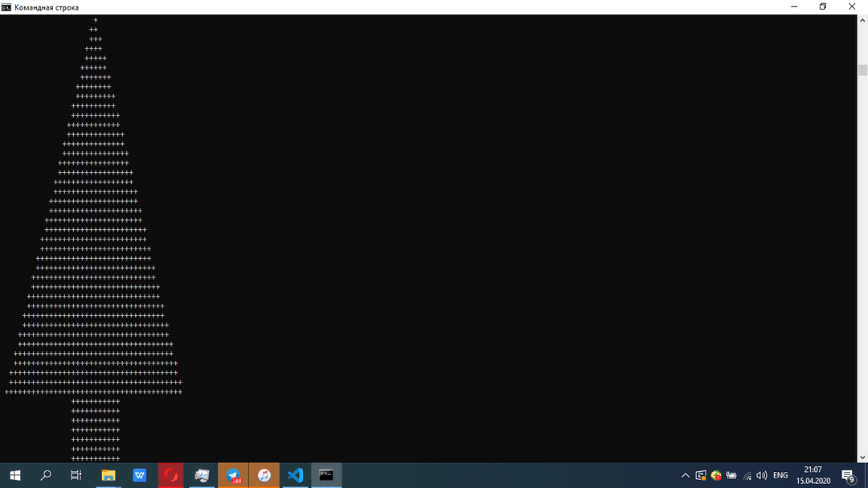
Task: Open the volume control speaker icon
Action: [762, 475]
